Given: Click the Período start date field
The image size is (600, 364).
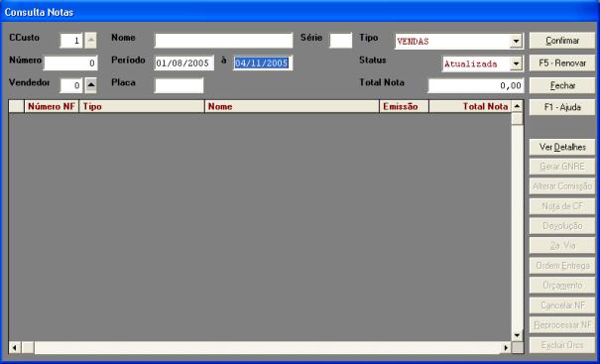Looking at the screenshot, I should coord(184,63).
